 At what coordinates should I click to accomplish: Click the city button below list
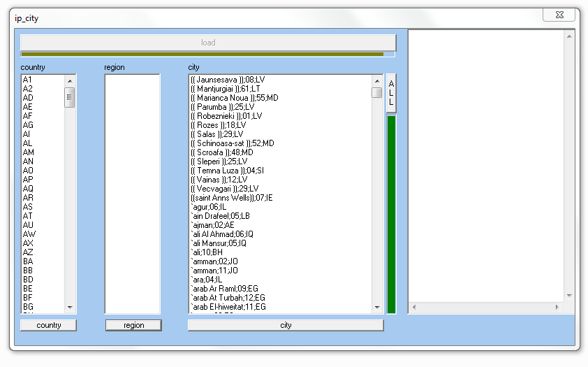point(286,325)
